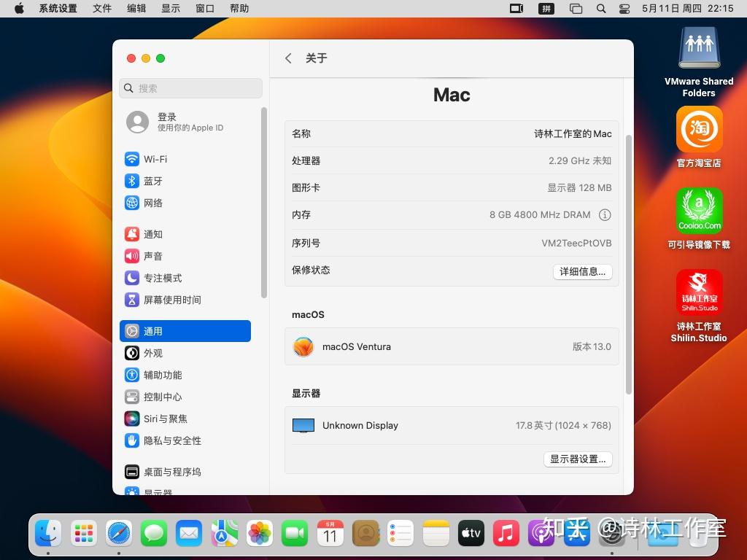Open the 窗口 menu
The image size is (747, 560).
tap(203, 9)
